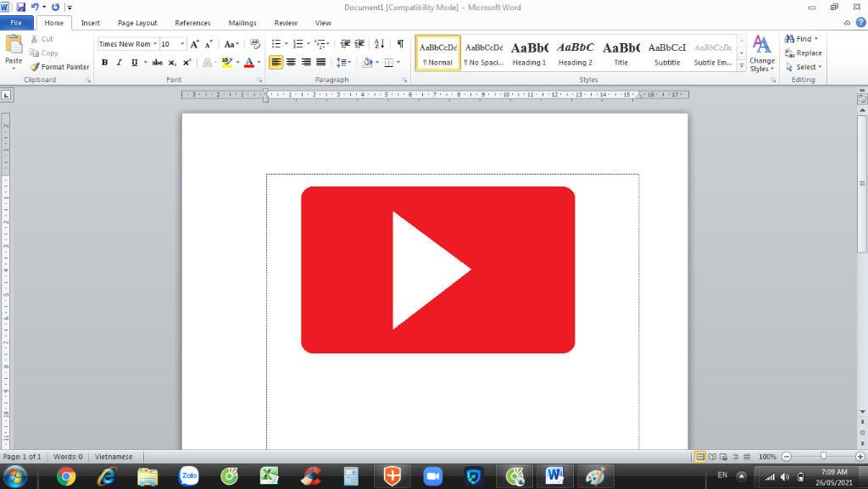The width and height of the screenshot is (868, 489).
Task: Click the Replace command
Action: [804, 53]
